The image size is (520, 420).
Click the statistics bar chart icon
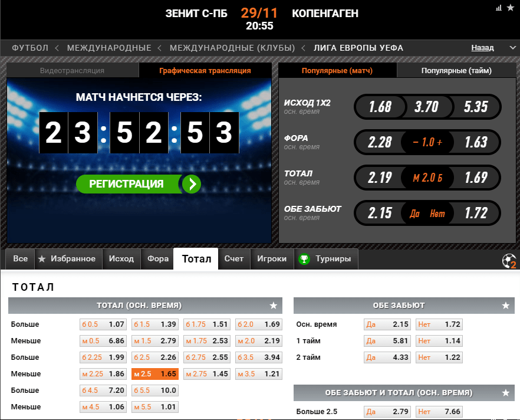(x=499, y=8)
